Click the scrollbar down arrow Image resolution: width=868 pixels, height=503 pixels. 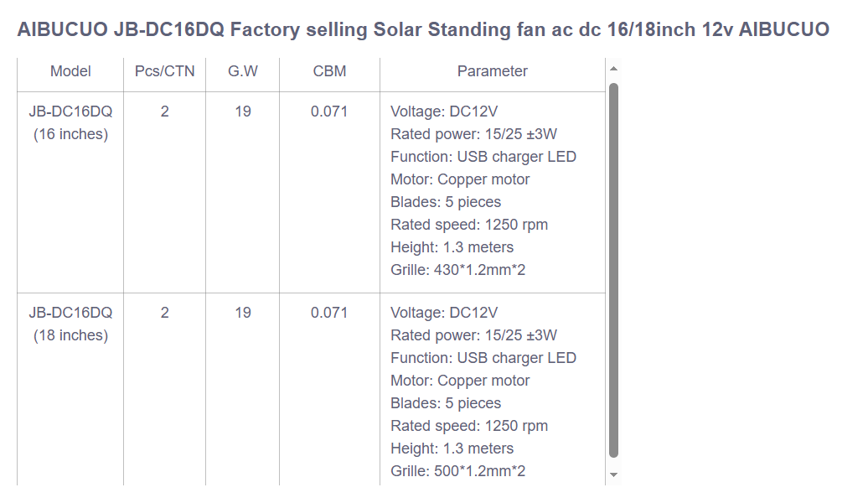[613, 474]
